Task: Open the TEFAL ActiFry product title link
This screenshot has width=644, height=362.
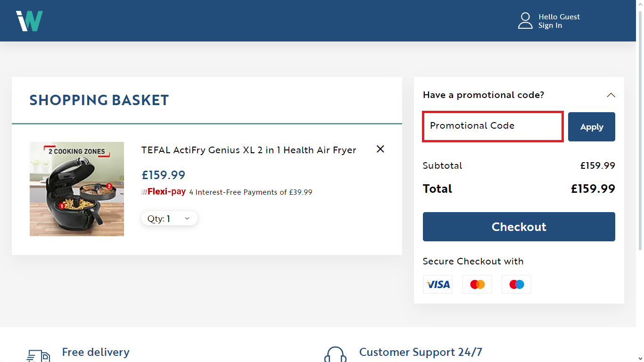Action: [248, 150]
